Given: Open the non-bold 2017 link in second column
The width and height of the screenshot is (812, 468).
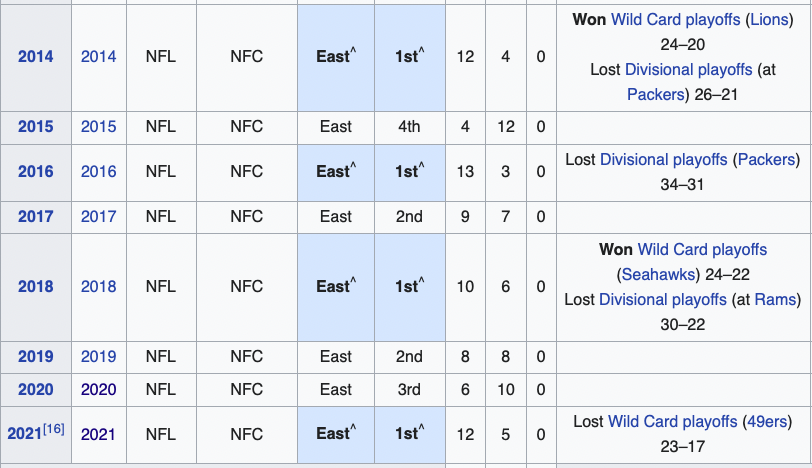Looking at the screenshot, I should pyautogui.click(x=98, y=216).
